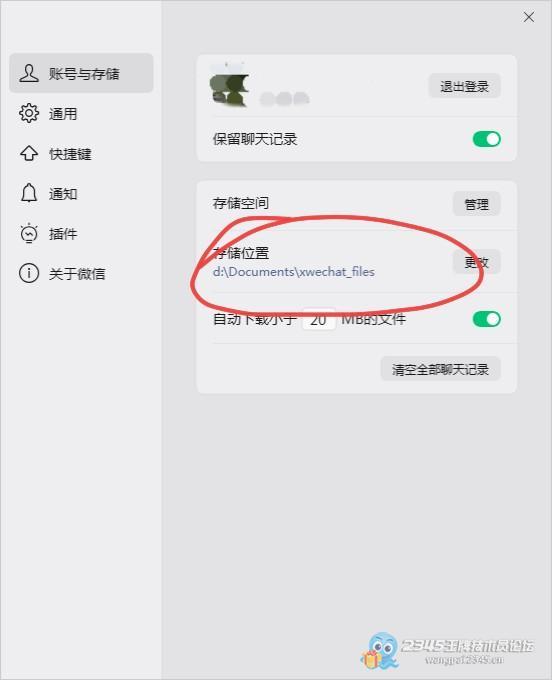The height and width of the screenshot is (680, 552).
Task: Click the 清空全部聊天记录 button
Action: click(440, 369)
